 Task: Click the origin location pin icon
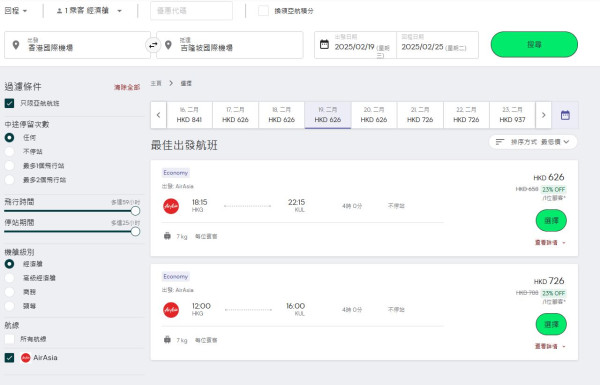(x=16, y=45)
